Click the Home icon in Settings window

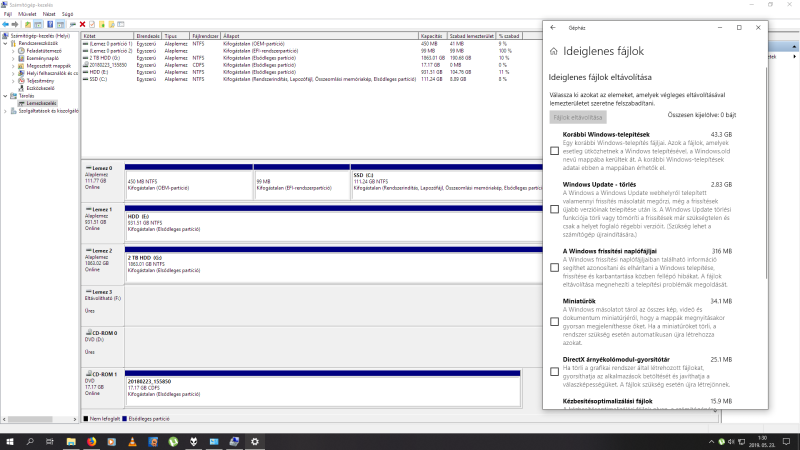[554, 52]
